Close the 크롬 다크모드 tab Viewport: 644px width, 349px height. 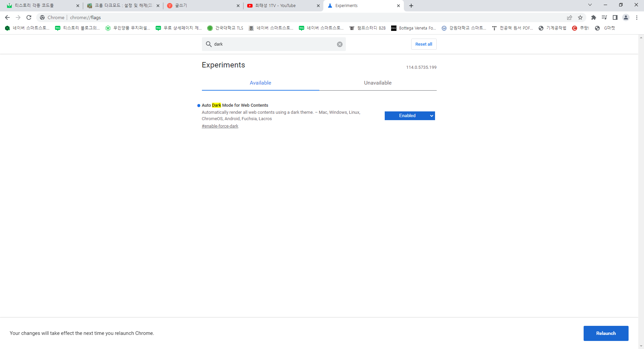(158, 6)
